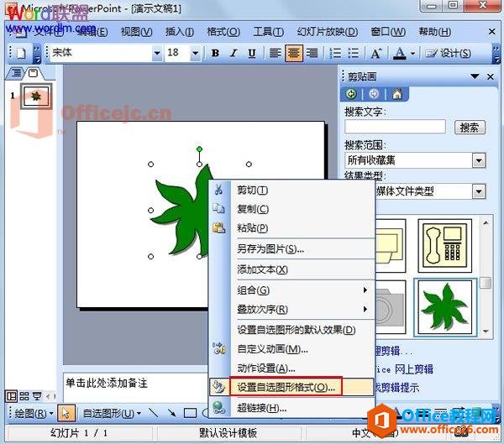
Task: Center-align the text
Action: pos(294,53)
